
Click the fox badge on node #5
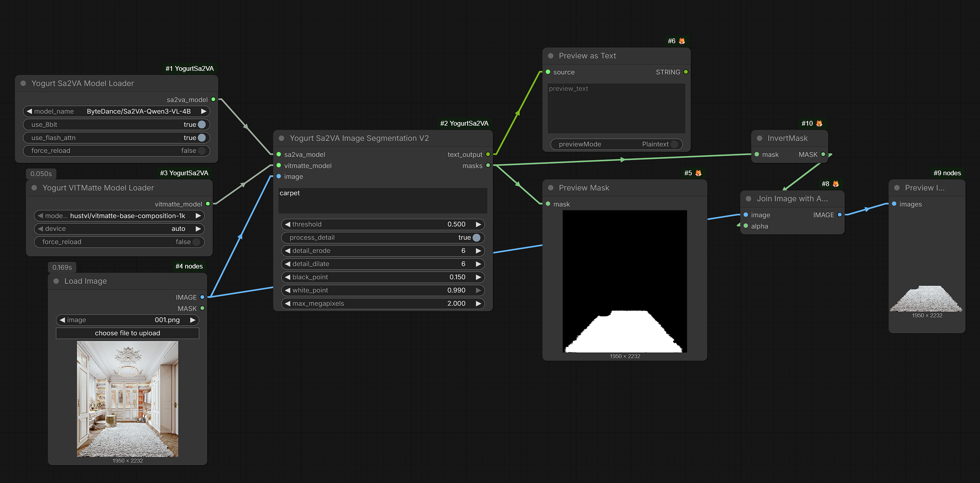(x=699, y=173)
